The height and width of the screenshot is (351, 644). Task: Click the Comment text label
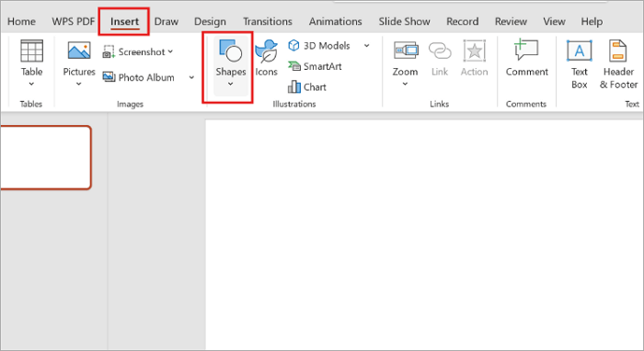(527, 72)
